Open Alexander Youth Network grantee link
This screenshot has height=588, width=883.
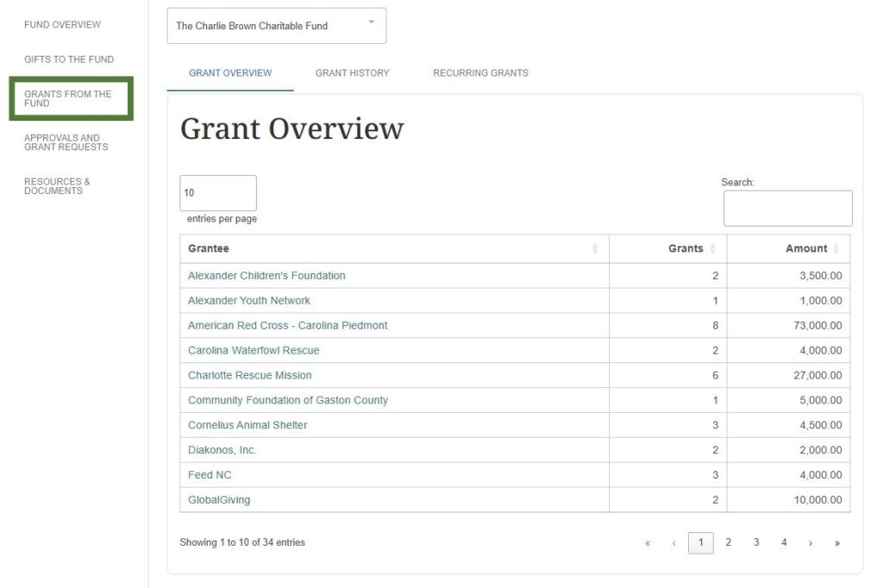249,301
